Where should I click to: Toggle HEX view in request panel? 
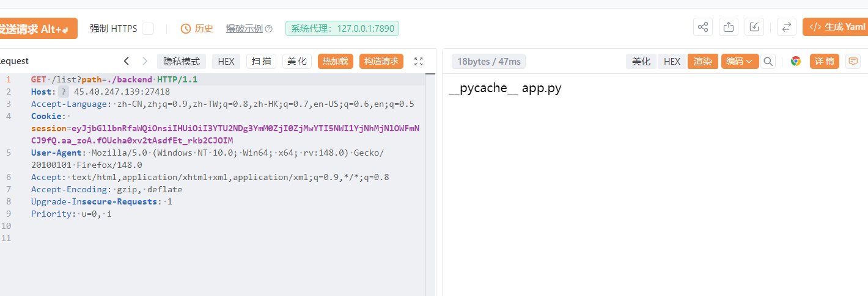226,61
